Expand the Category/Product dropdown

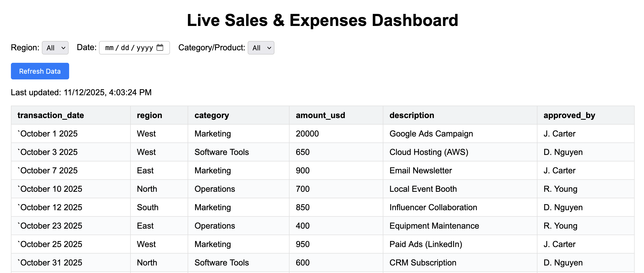(261, 48)
